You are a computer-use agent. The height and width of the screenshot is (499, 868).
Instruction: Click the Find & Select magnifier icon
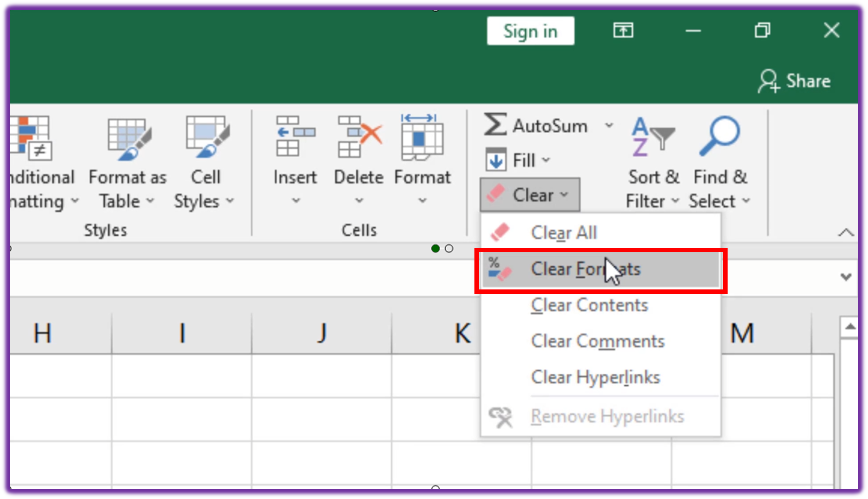[719, 136]
